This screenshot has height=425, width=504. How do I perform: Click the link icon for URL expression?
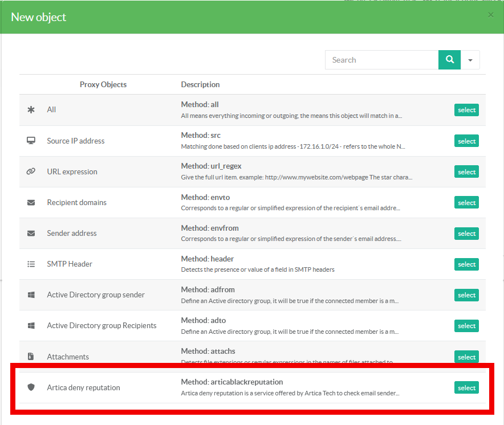pos(31,171)
